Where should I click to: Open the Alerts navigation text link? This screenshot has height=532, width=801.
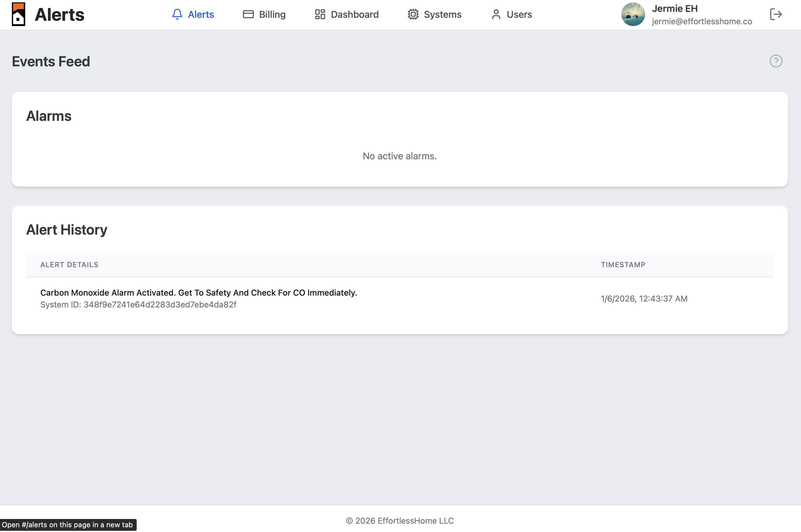click(x=201, y=14)
